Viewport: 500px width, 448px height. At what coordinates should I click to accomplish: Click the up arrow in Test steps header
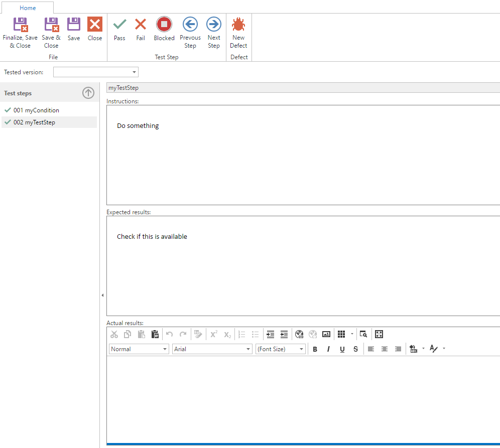point(88,93)
